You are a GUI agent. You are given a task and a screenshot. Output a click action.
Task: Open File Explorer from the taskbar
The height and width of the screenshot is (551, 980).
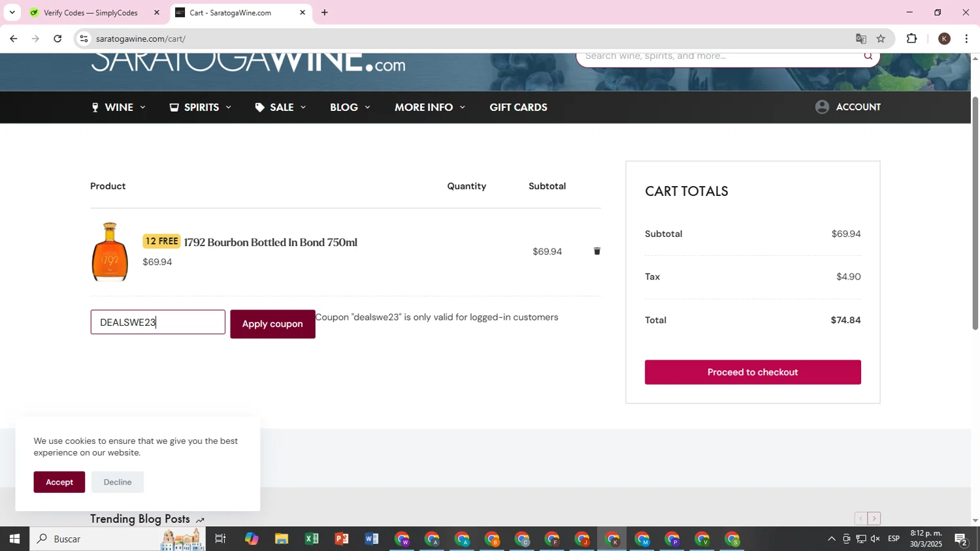tap(282, 539)
